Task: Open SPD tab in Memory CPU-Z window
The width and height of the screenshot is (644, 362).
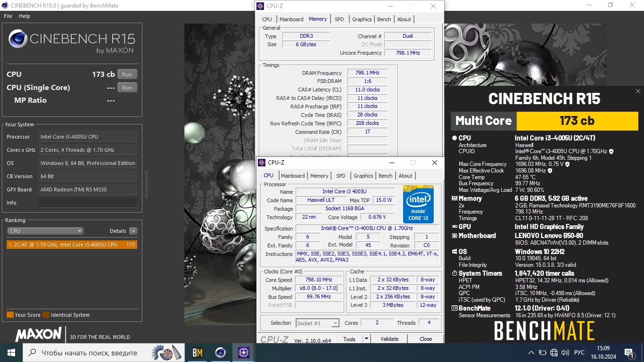Action: (339, 19)
